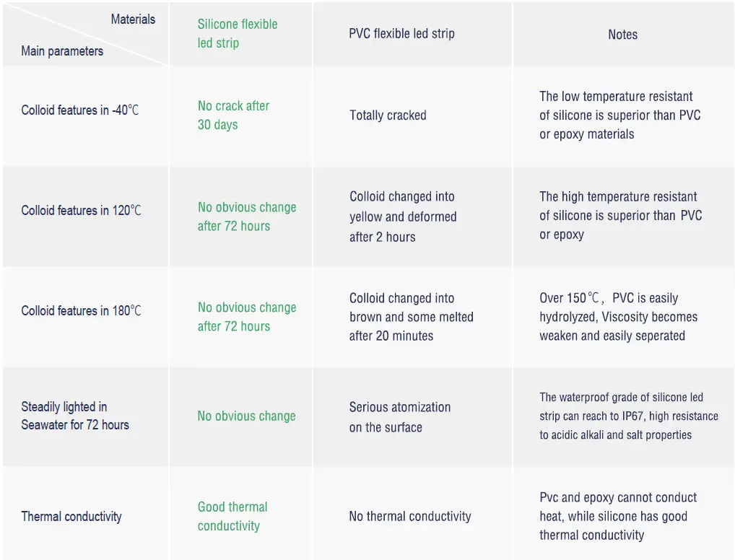Click "Colloid changed into brown and some melted" cell
Viewport: 735px width, 560px height.
(x=411, y=317)
